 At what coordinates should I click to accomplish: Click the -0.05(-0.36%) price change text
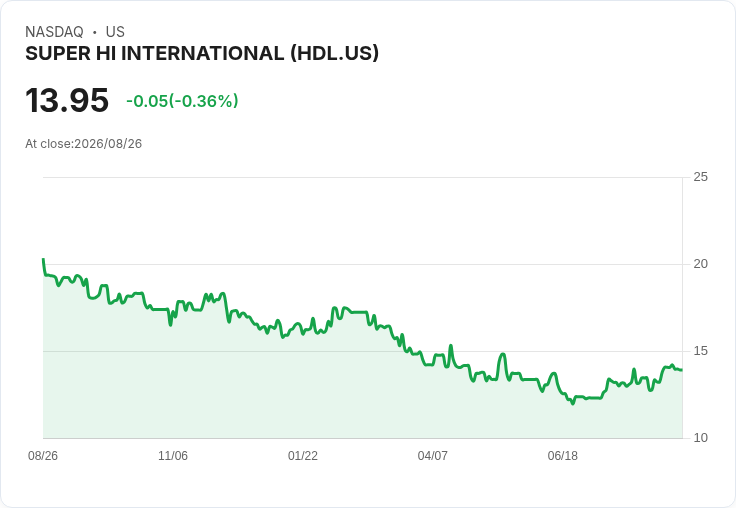click(182, 101)
